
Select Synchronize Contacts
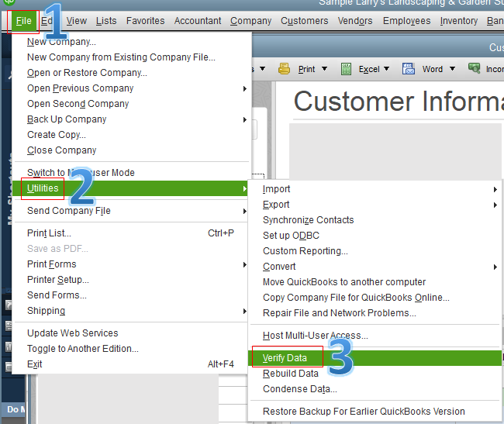(x=375, y=220)
